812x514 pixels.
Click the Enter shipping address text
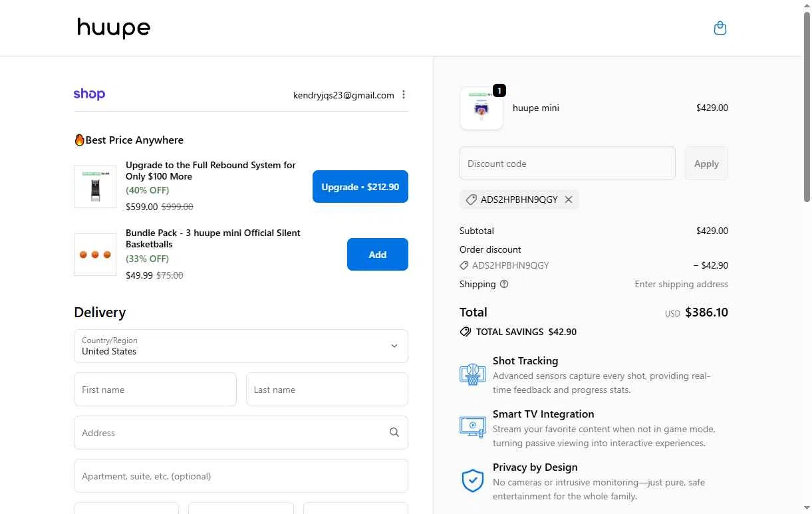coord(681,284)
